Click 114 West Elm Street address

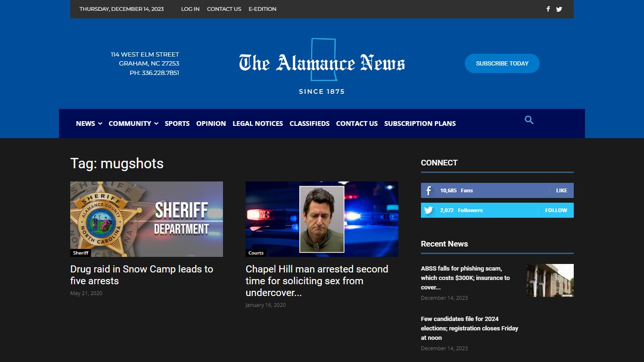[145, 54]
